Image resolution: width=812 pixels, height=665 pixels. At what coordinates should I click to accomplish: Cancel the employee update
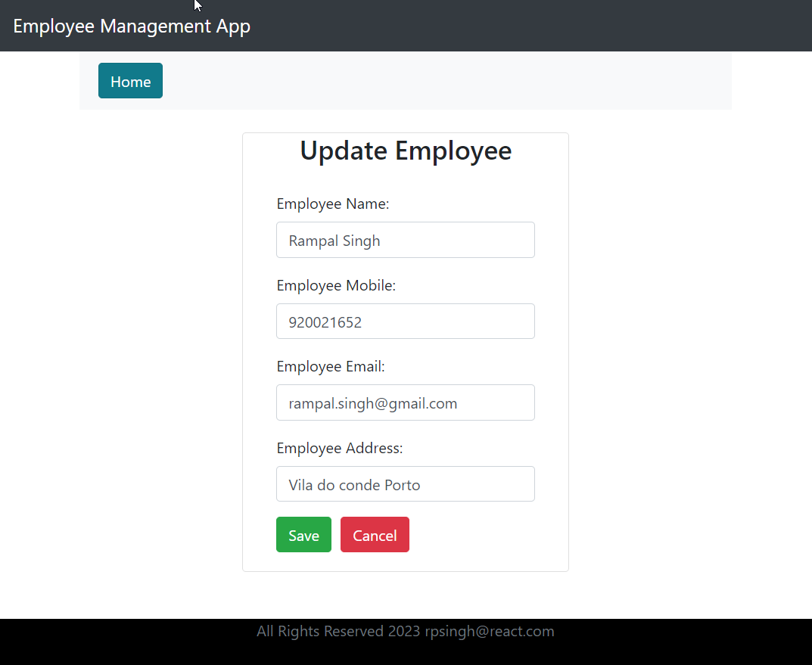375,535
